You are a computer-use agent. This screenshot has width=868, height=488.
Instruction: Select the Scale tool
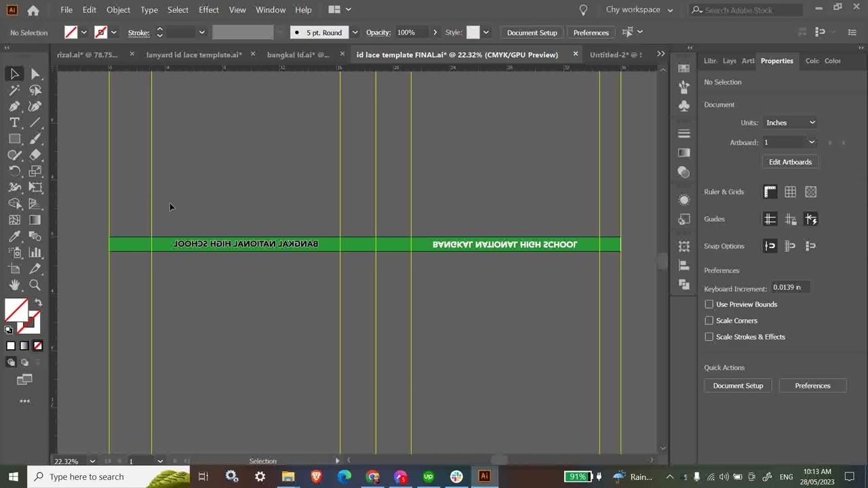click(x=35, y=171)
